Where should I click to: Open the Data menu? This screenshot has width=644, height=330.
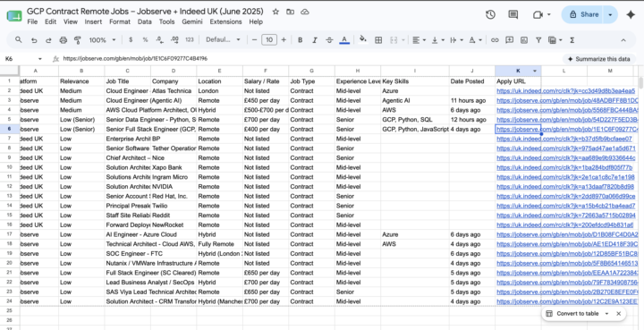pos(145,21)
